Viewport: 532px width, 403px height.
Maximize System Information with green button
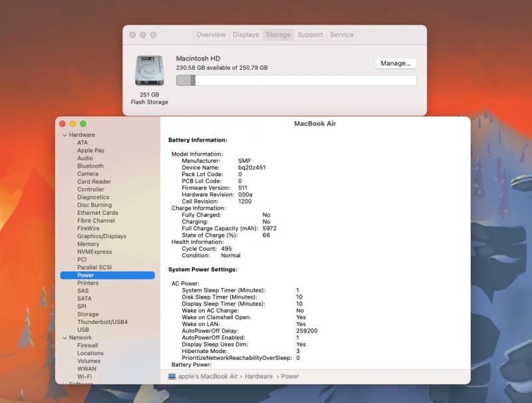click(83, 124)
